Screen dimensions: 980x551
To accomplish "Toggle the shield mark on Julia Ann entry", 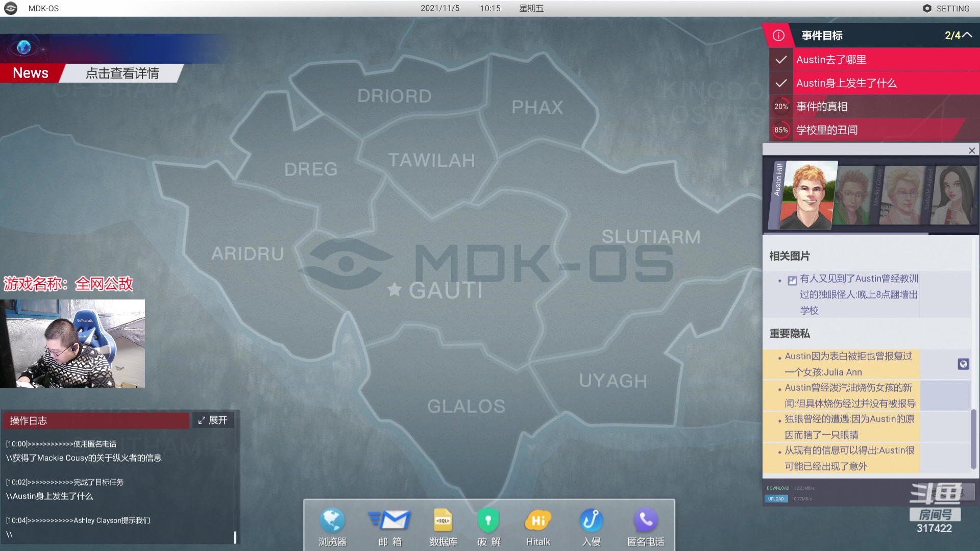I will point(963,364).
